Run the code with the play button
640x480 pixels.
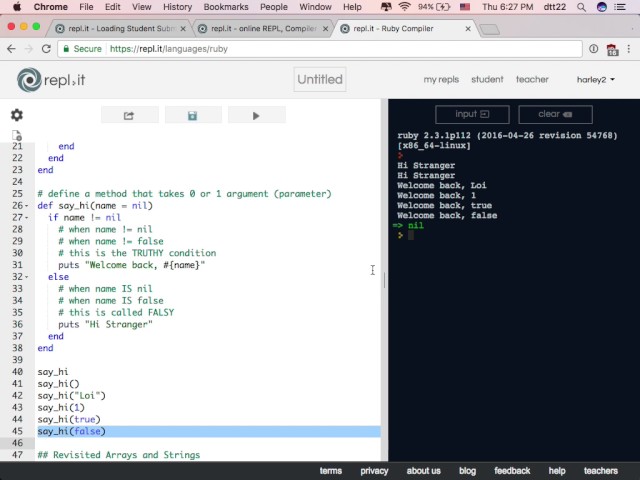256,116
